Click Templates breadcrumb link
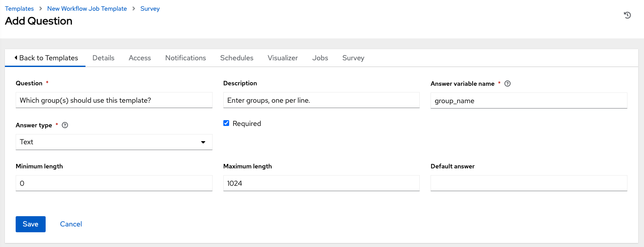The image size is (644, 247). click(19, 8)
